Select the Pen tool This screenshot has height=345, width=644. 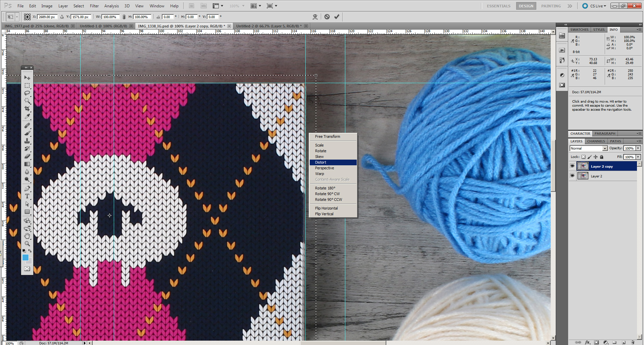[x=27, y=188]
